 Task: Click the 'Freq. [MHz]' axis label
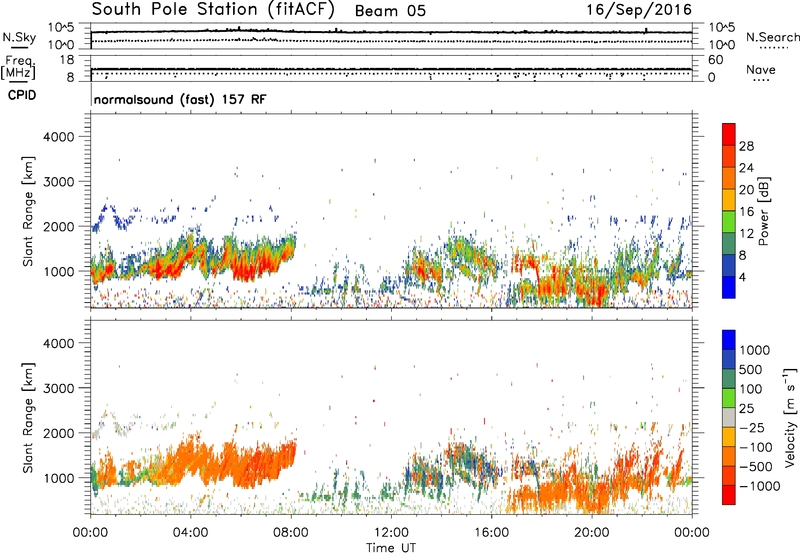pyautogui.click(x=18, y=68)
